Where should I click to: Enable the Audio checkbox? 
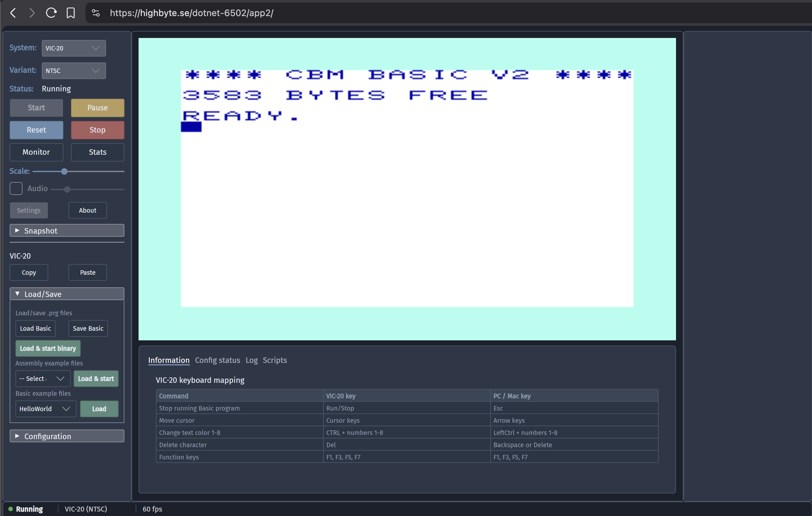point(16,189)
